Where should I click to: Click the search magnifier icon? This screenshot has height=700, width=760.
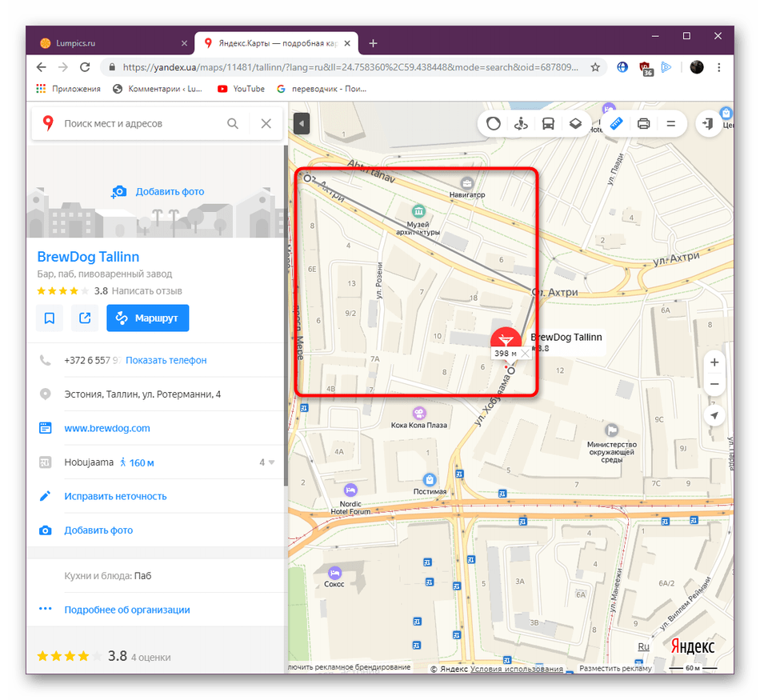233,124
